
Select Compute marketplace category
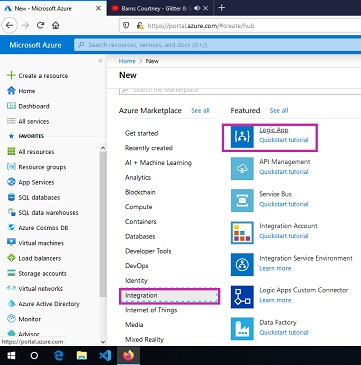coord(138,207)
